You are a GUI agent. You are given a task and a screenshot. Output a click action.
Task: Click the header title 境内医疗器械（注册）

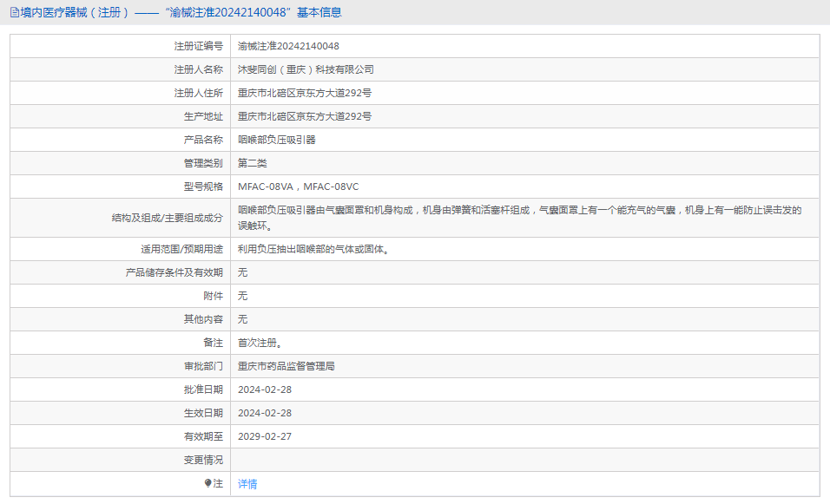point(75,12)
